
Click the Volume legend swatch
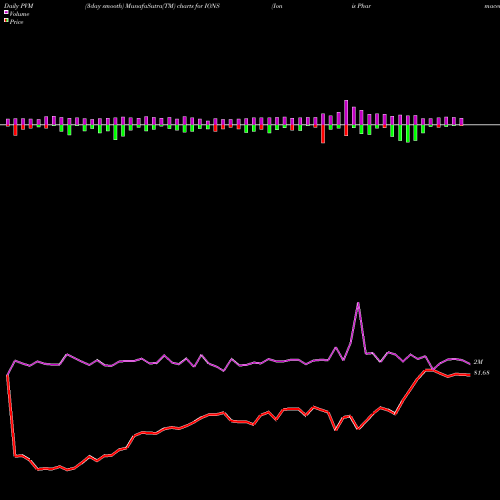click(6, 13)
